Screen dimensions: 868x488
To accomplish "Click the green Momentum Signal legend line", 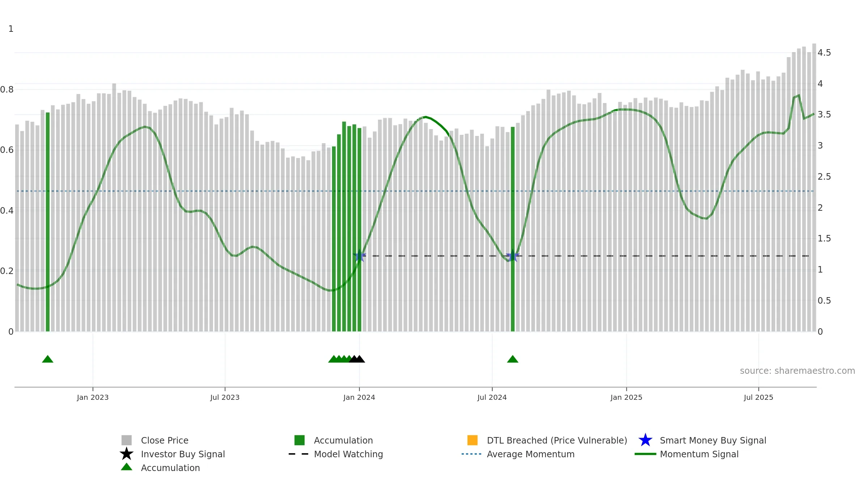I will 645,454.
